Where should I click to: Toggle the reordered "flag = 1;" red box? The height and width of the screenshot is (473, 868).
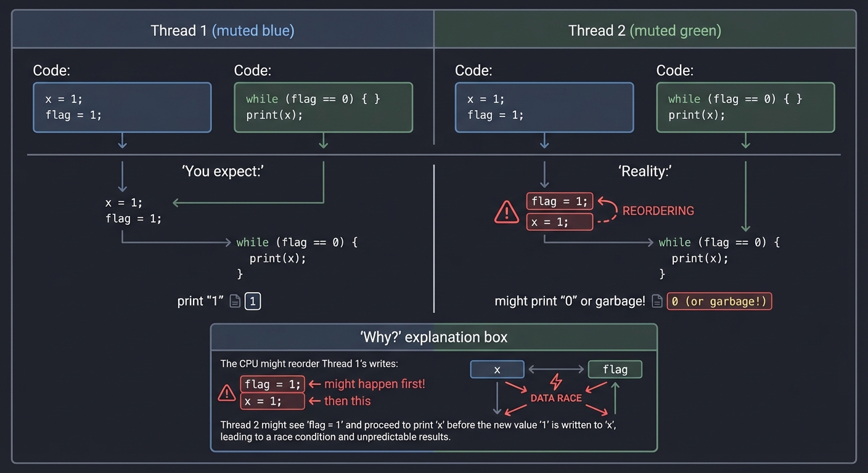pyautogui.click(x=559, y=201)
